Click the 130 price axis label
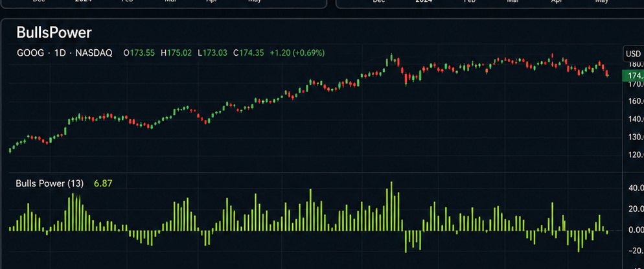This screenshot has height=269, width=644. 636,137
